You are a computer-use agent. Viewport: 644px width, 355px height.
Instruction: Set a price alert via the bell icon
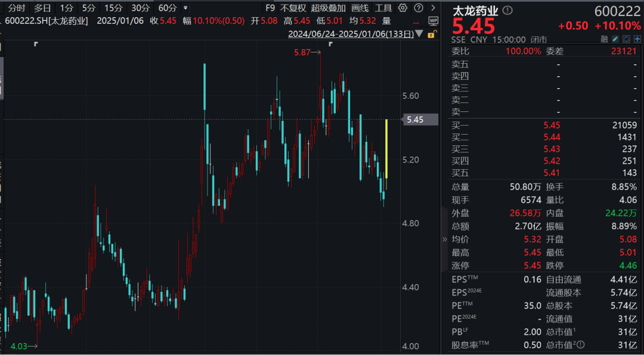626,39
